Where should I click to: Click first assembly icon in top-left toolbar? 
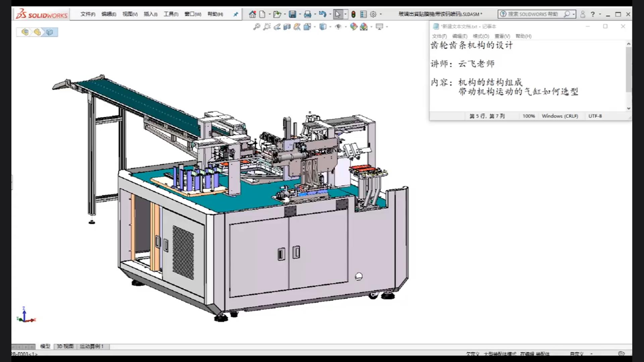25,32
